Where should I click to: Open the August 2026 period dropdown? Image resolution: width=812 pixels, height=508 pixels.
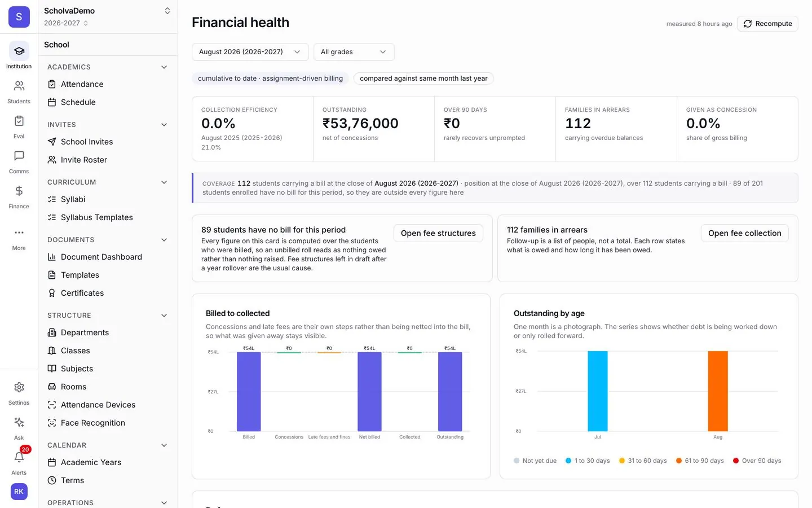(x=250, y=52)
